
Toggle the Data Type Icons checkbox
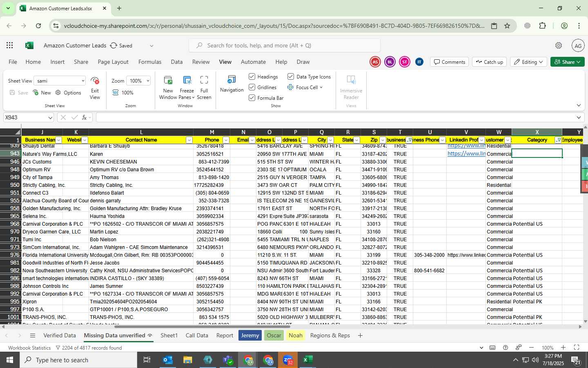point(291,76)
